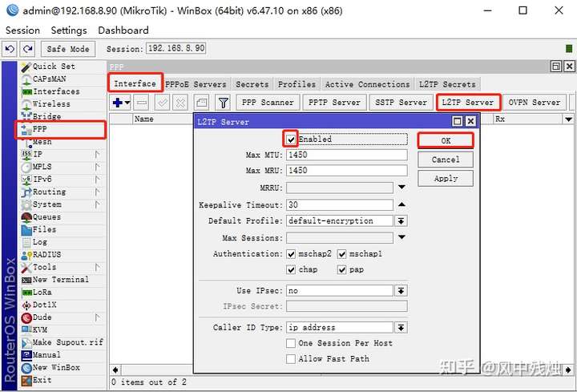Click the Disable cross toolbar icon
The height and width of the screenshot is (392, 577).
click(180, 103)
